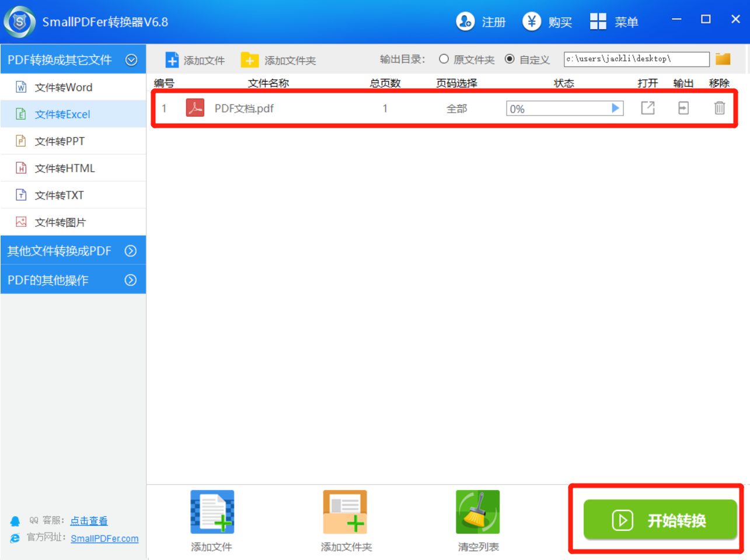
Task: Click the 打开 column header
Action: pos(648,83)
